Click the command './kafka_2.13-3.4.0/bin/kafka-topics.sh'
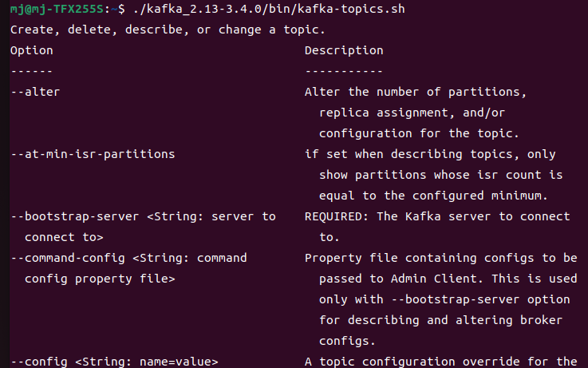The height and width of the screenshot is (368, 588). click(269, 9)
